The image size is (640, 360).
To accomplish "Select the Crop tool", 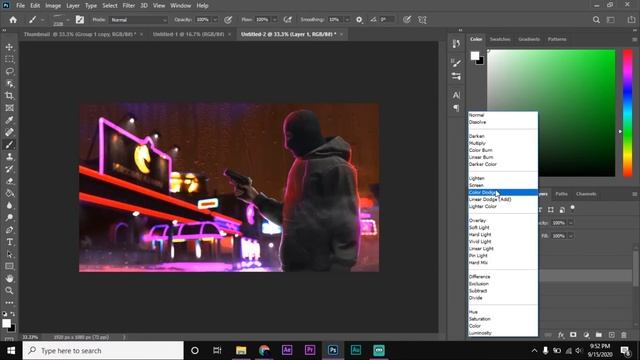I will point(9,96).
